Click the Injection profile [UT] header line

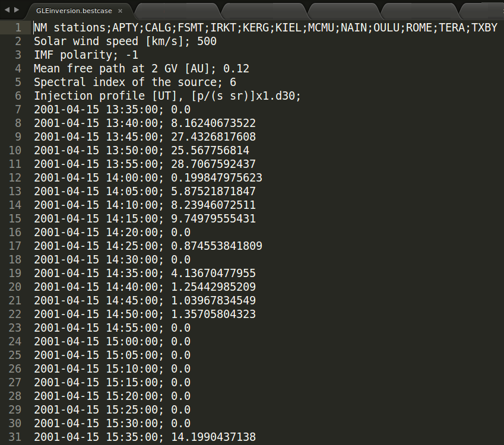click(x=167, y=96)
